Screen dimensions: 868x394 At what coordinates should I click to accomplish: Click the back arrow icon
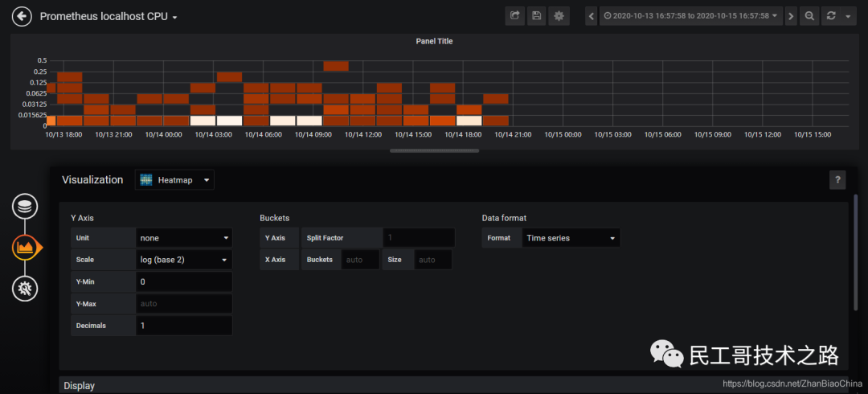pos(22,17)
